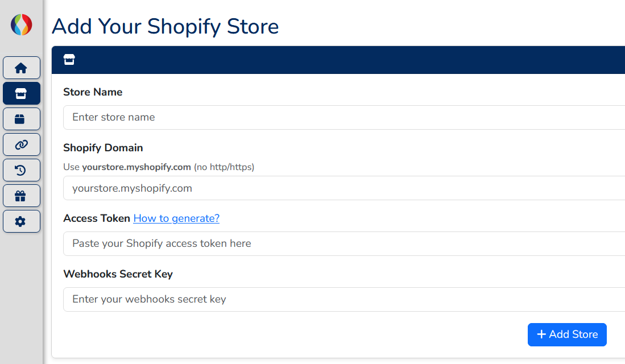625x364 pixels.
Task: Click the Webhooks Secret Key label
Action: [118, 274]
